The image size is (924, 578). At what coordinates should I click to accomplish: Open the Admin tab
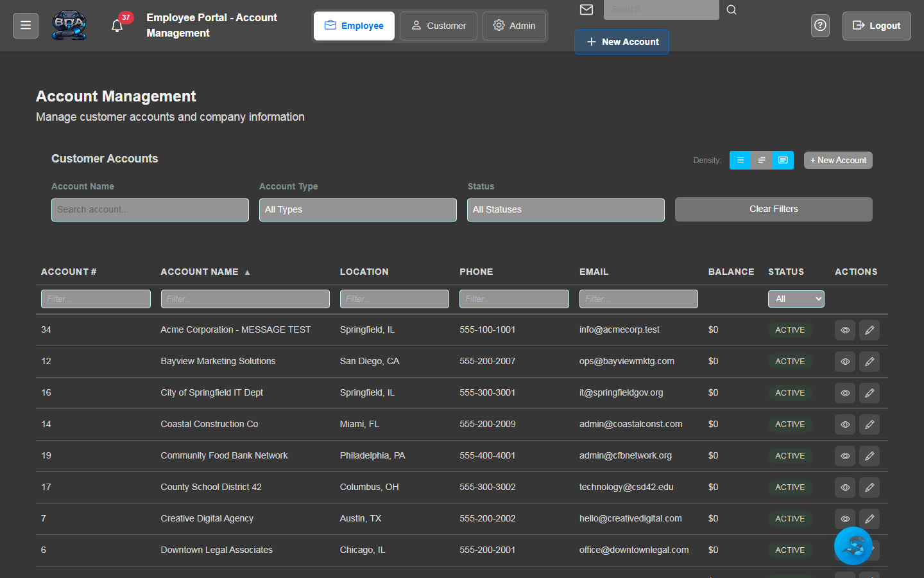point(514,26)
